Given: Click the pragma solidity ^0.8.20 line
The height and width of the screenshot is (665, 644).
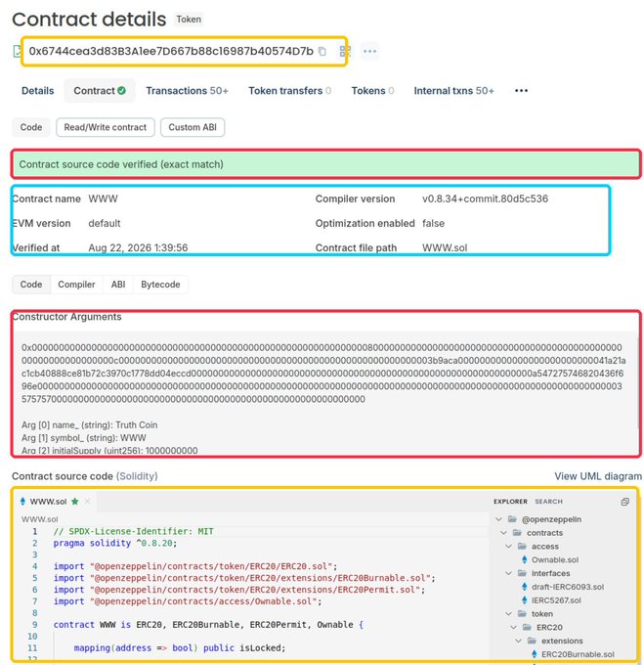Looking at the screenshot, I should point(114,543).
